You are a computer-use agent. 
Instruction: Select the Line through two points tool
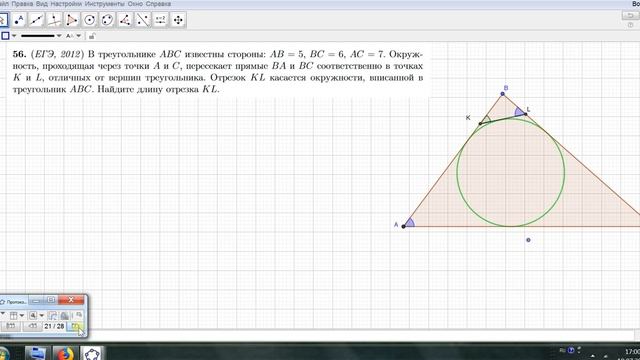coord(36,20)
